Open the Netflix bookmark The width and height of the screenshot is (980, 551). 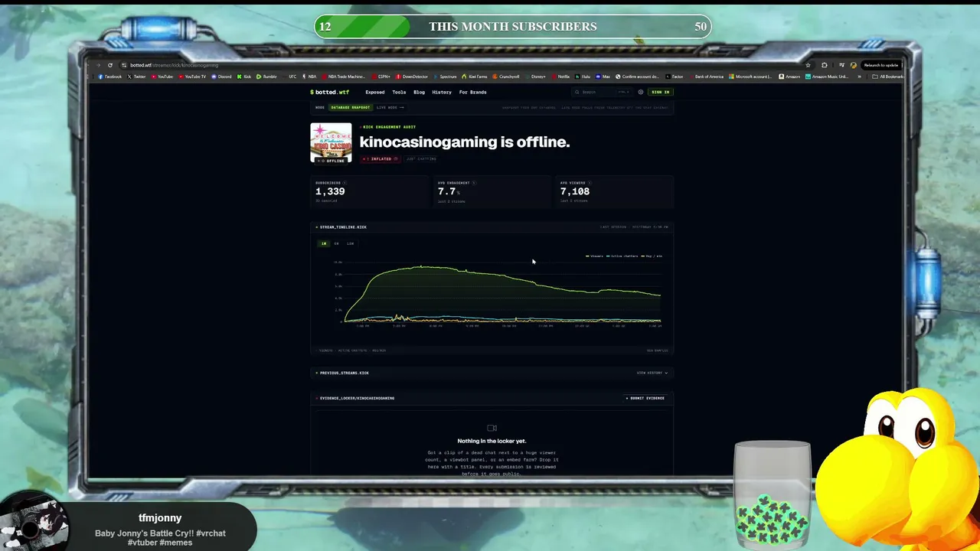coord(561,77)
